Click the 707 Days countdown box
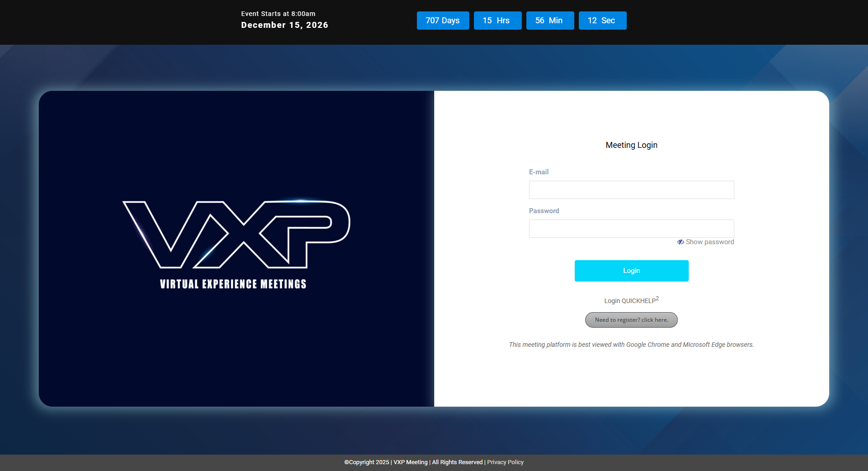This screenshot has width=868, height=471. click(x=443, y=21)
